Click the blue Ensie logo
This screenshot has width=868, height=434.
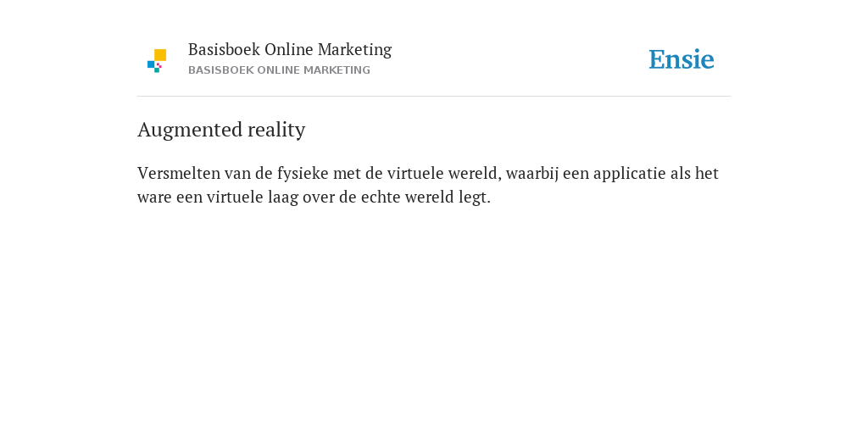click(x=682, y=60)
